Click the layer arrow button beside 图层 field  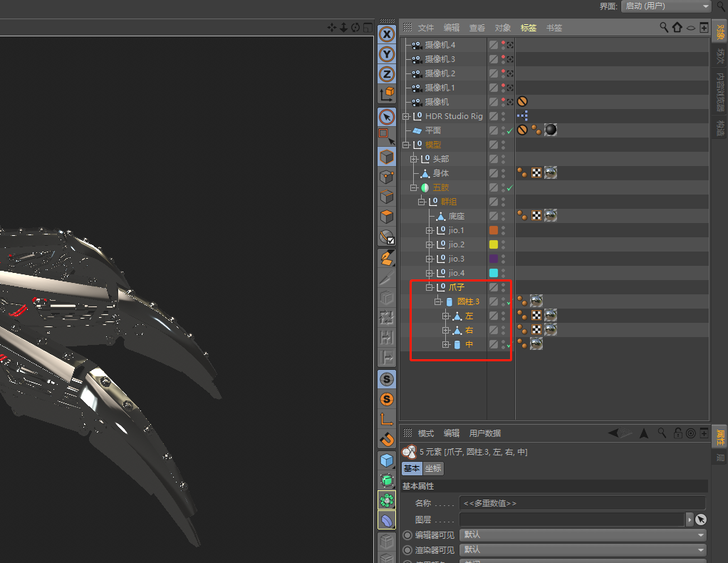690,520
